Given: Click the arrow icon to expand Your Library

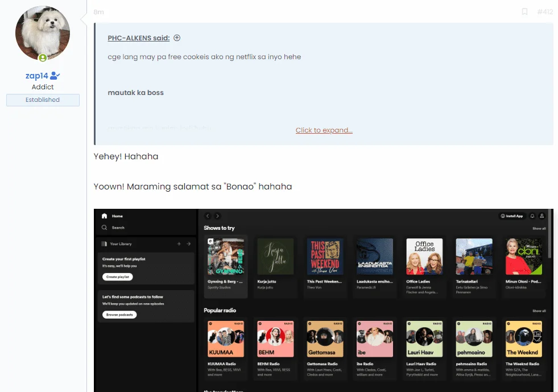Looking at the screenshot, I should [x=189, y=244].
